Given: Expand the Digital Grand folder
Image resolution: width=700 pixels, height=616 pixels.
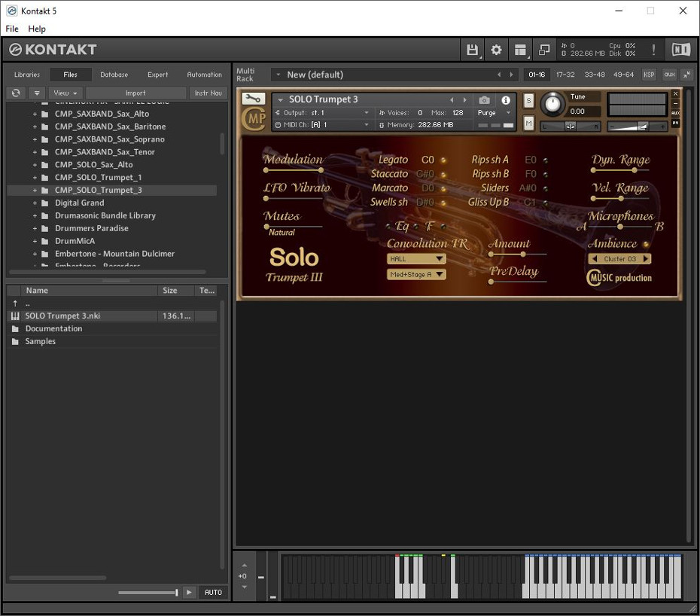Looking at the screenshot, I should 35,203.
